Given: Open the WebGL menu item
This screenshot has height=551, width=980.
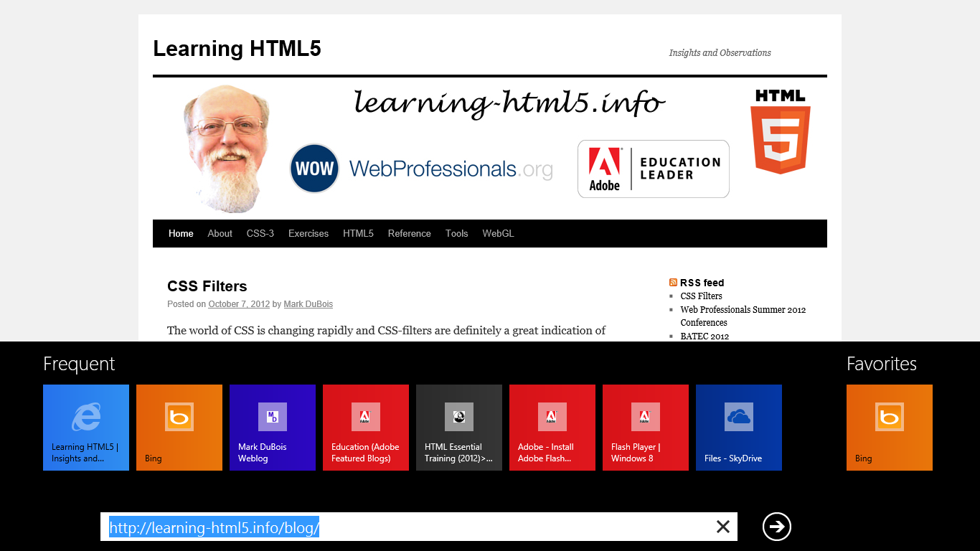Looking at the screenshot, I should point(498,233).
